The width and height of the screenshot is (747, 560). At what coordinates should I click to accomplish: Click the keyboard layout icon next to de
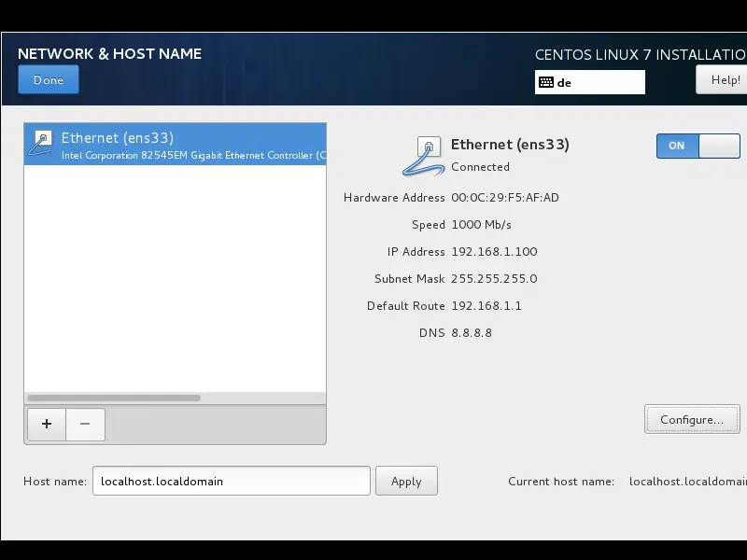pos(546,82)
